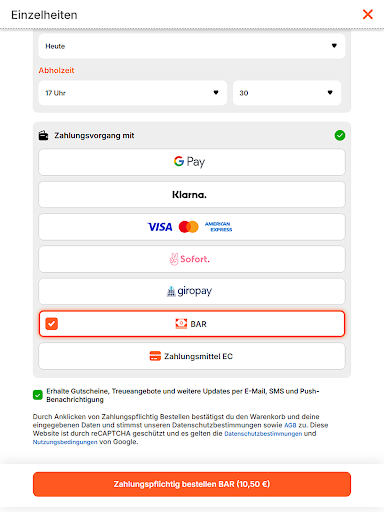Open the Datenschutzbestimmungen link
384x512 pixels.
point(263,434)
